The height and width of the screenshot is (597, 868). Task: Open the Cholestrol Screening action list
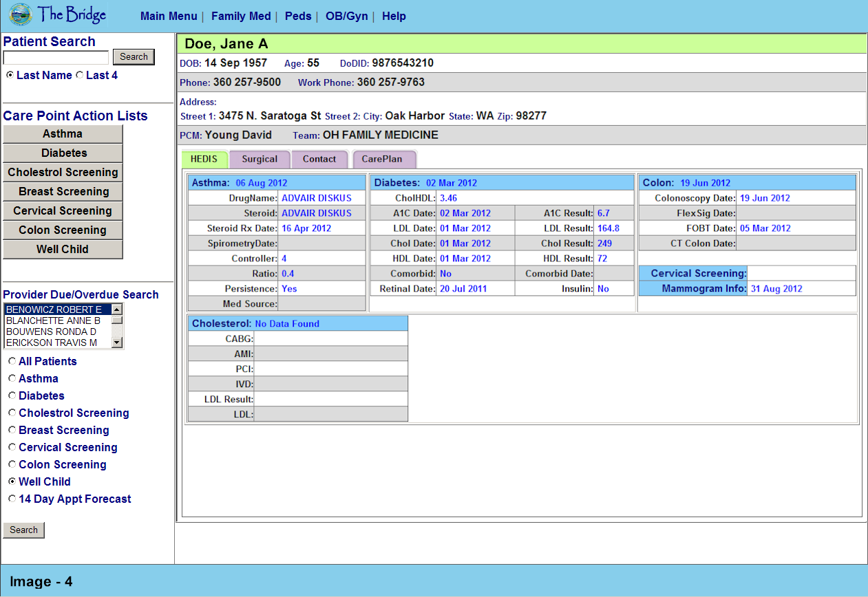(x=63, y=173)
